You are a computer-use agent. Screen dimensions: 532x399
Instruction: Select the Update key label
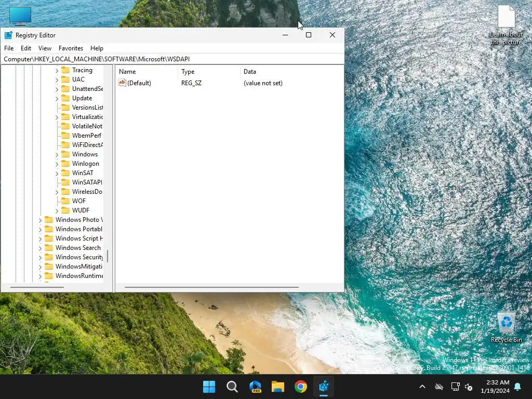pyautogui.click(x=82, y=98)
